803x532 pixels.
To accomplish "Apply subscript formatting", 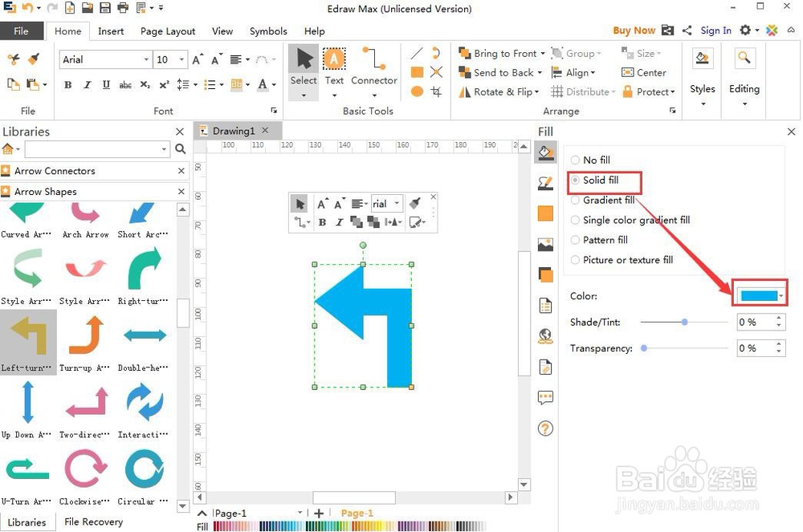I will pyautogui.click(x=145, y=85).
